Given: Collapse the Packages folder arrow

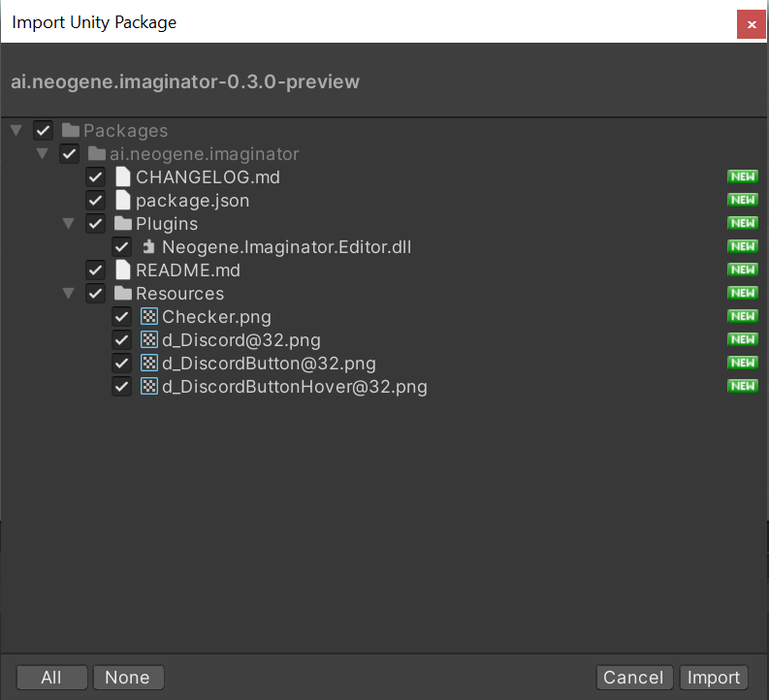Looking at the screenshot, I should (16, 130).
